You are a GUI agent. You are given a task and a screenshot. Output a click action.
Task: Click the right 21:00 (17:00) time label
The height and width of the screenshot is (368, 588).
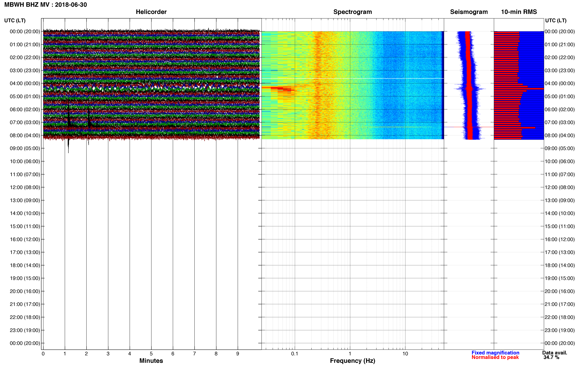pos(560,304)
